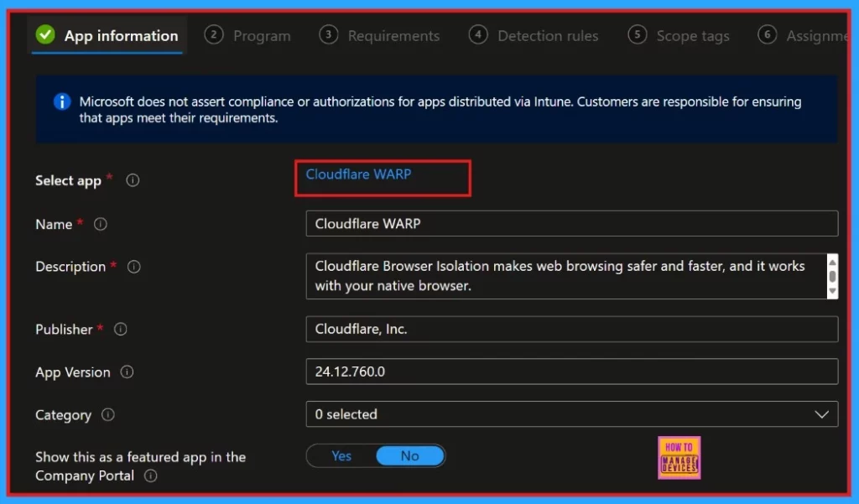Screen dimensions: 859x504
Task: Click the Description info icon
Action: click(x=133, y=267)
